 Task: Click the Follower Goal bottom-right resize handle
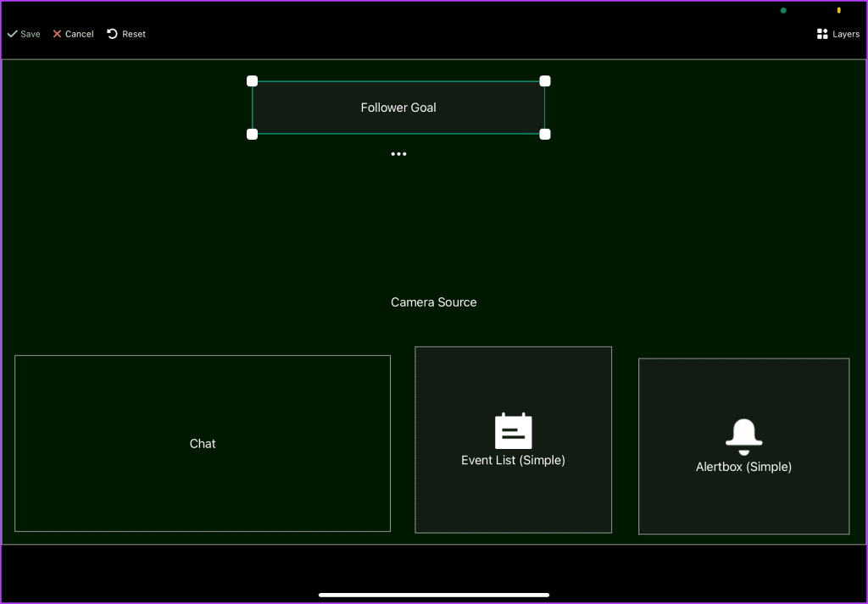[x=545, y=134]
